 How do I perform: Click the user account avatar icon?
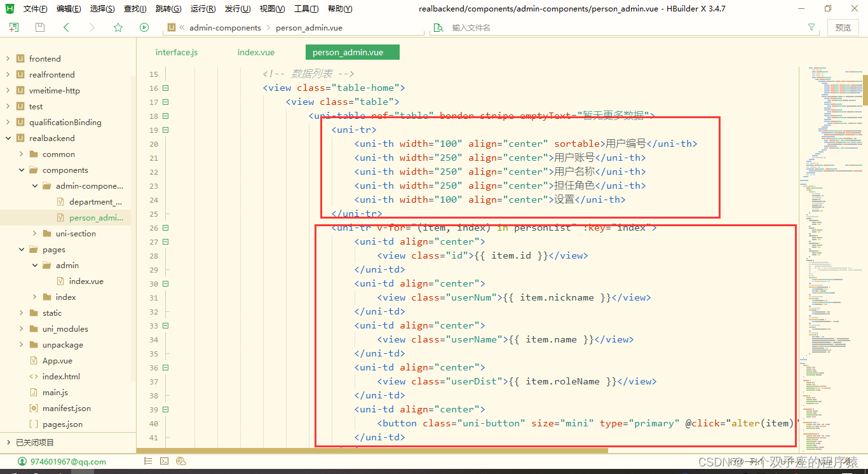pos(22,461)
